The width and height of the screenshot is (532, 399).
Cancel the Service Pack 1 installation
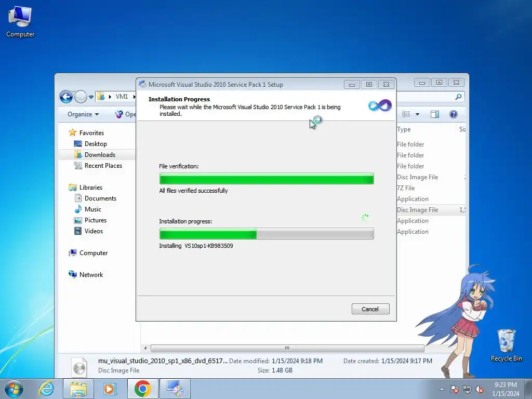370,309
